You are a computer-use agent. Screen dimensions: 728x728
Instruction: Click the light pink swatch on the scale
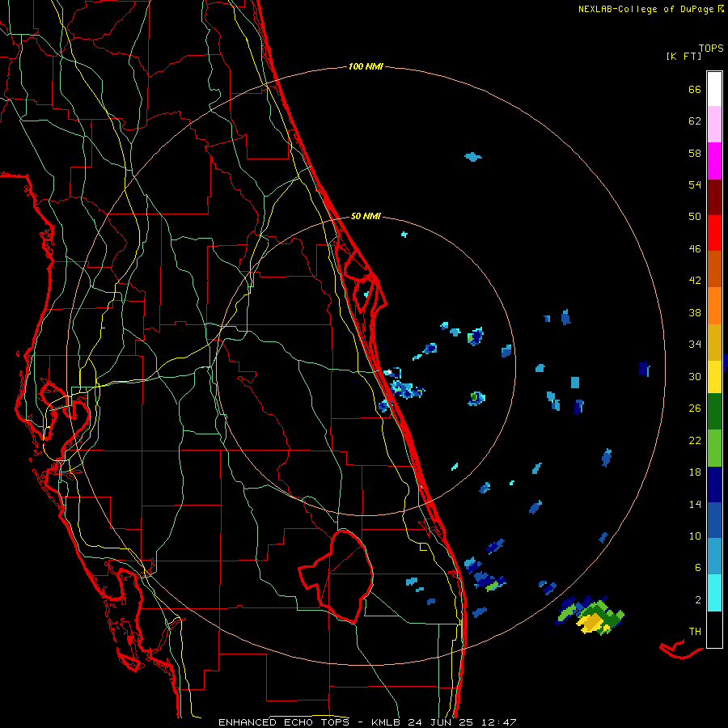coord(714,125)
